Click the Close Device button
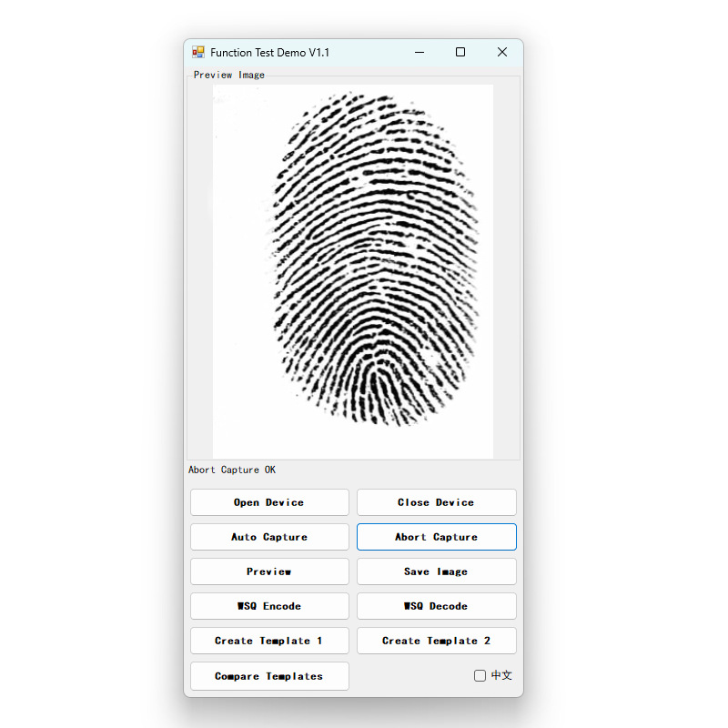This screenshot has width=728, height=728. coord(437,502)
